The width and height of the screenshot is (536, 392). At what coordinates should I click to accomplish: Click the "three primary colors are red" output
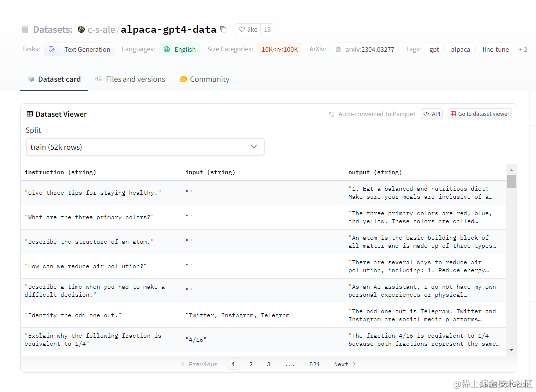coord(425,217)
